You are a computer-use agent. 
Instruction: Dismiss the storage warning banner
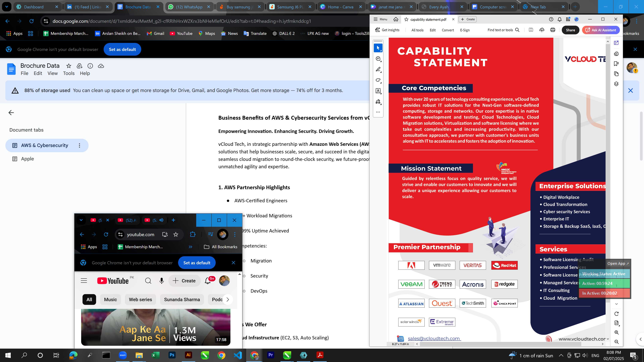(x=631, y=90)
